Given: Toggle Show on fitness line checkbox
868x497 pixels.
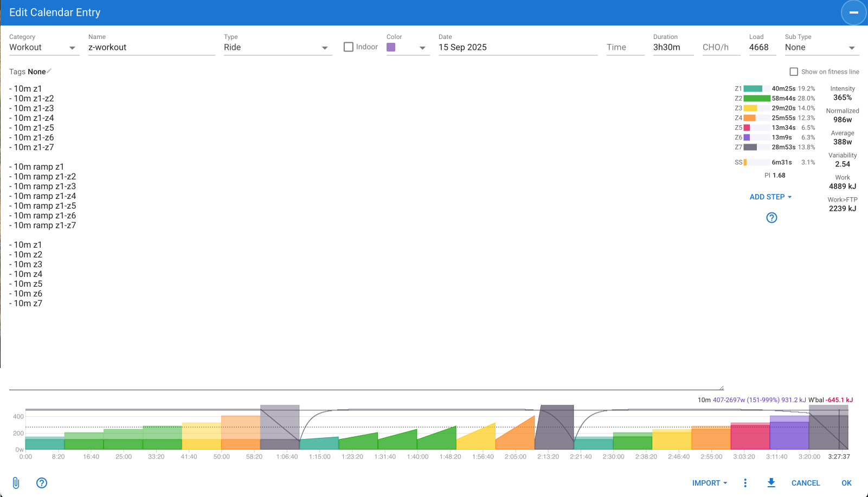Looking at the screenshot, I should click(x=794, y=72).
